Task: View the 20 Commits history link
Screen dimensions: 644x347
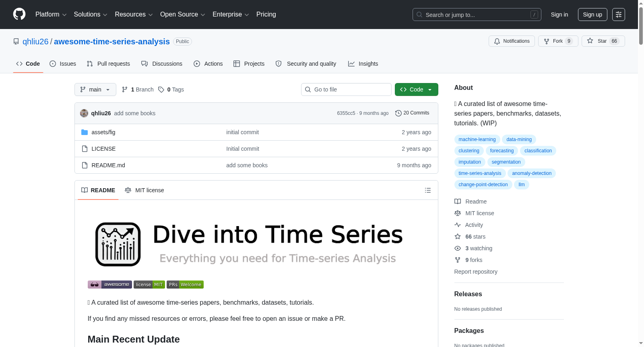Action: click(x=412, y=113)
